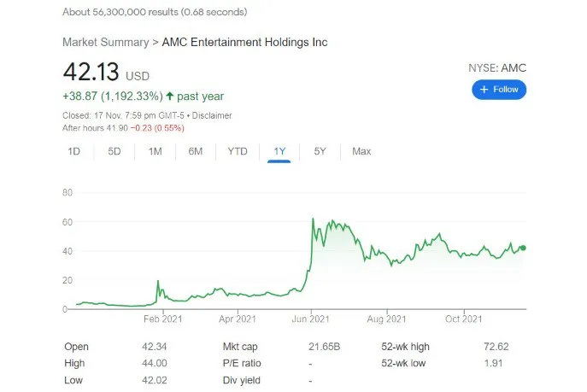Open the Disclaimer link

212,115
